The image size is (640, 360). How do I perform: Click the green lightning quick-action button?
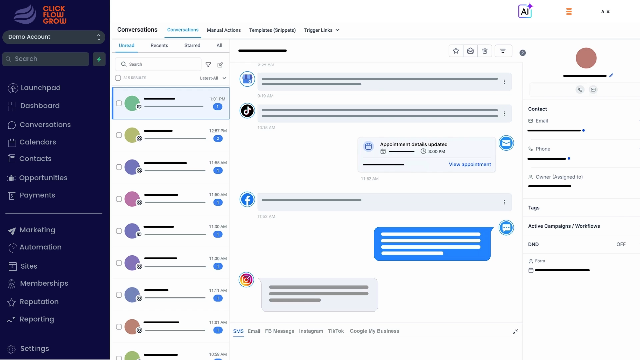(99, 59)
